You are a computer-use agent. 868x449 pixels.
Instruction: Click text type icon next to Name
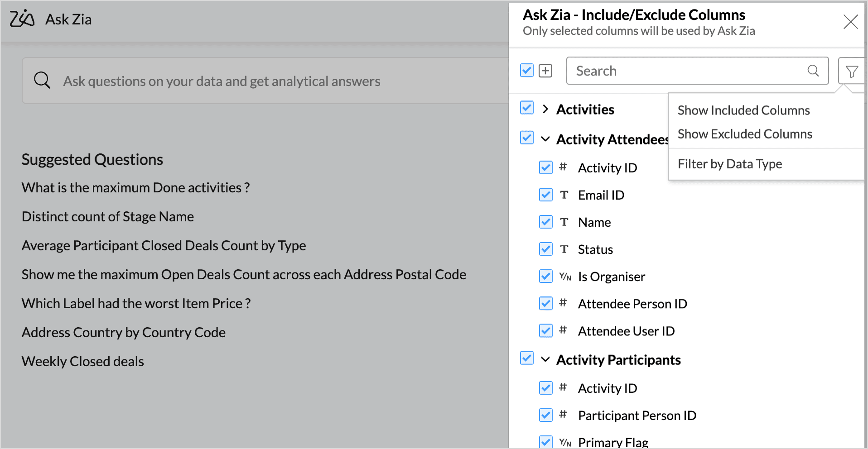coord(564,222)
